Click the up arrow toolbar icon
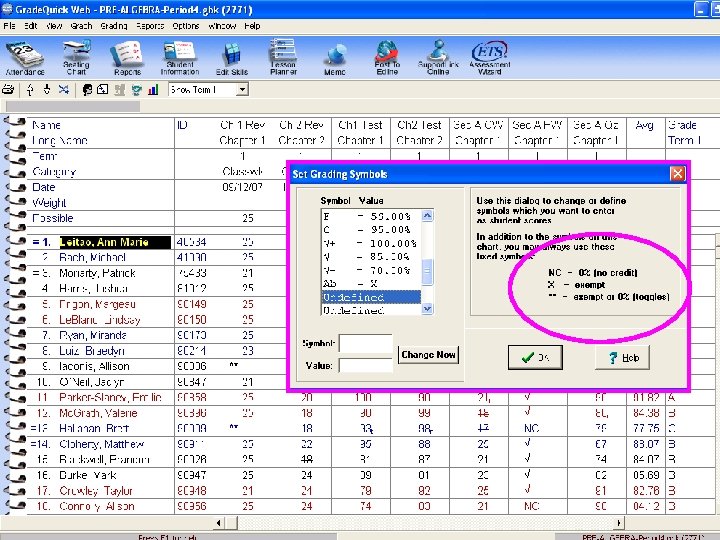Screen dimensions: 720x540 coord(30,90)
